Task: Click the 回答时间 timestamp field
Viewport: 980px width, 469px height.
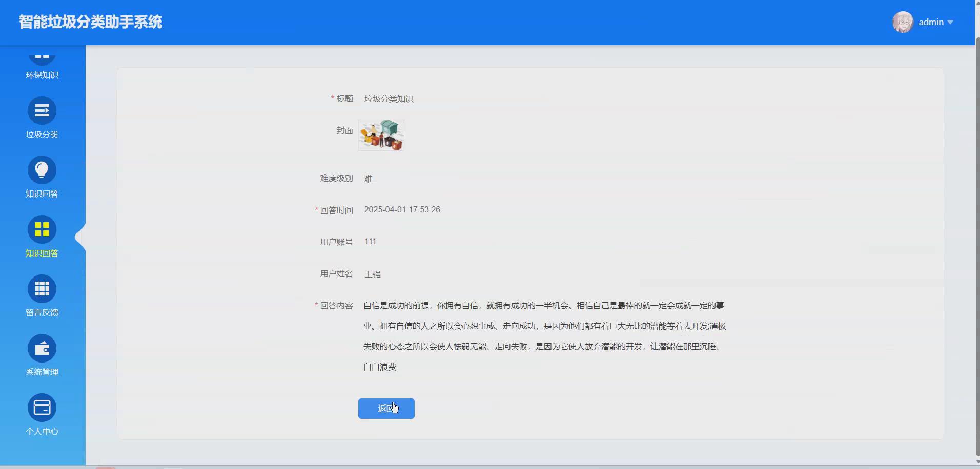Action: click(402, 209)
